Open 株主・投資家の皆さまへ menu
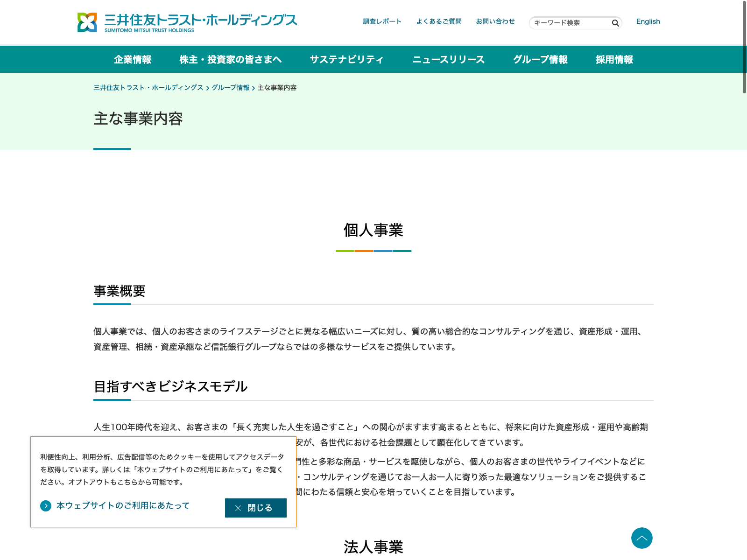Image resolution: width=747 pixels, height=560 pixels. [231, 60]
